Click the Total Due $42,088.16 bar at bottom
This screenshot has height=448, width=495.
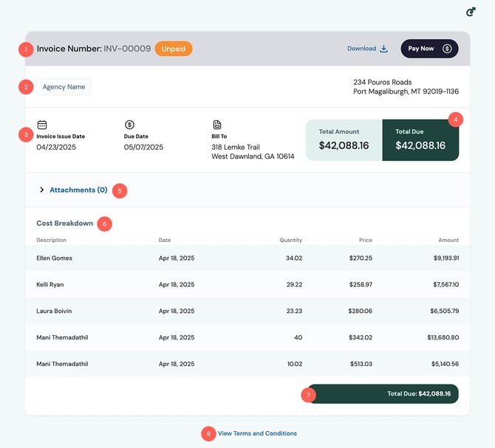tap(383, 393)
